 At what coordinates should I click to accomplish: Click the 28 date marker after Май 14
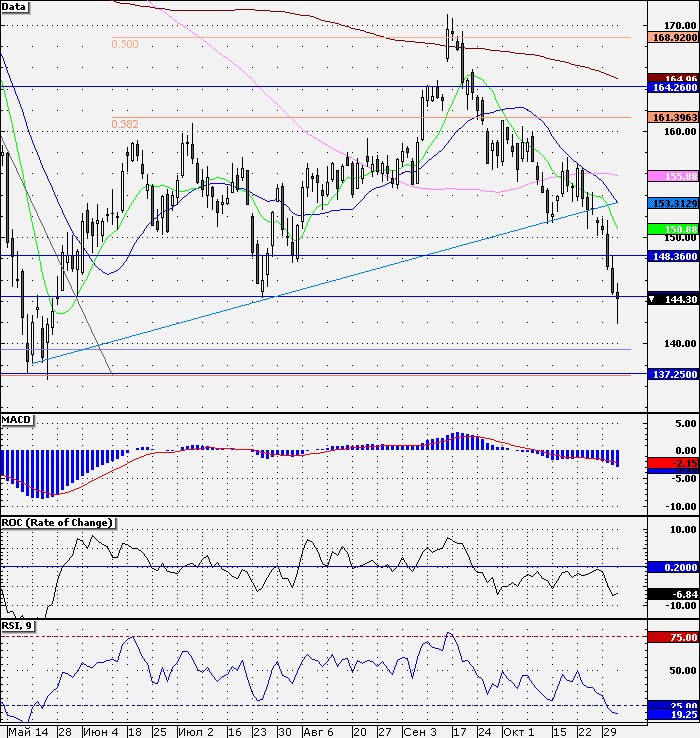[64, 732]
